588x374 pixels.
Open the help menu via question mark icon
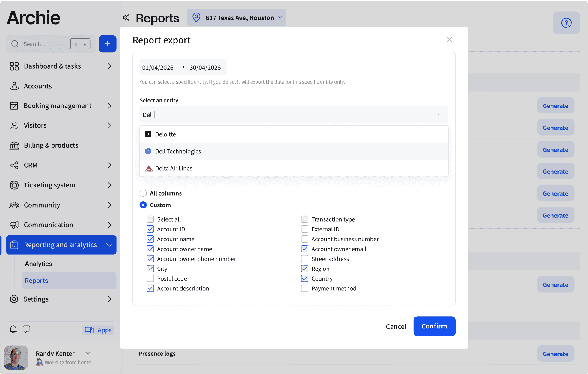tap(566, 22)
